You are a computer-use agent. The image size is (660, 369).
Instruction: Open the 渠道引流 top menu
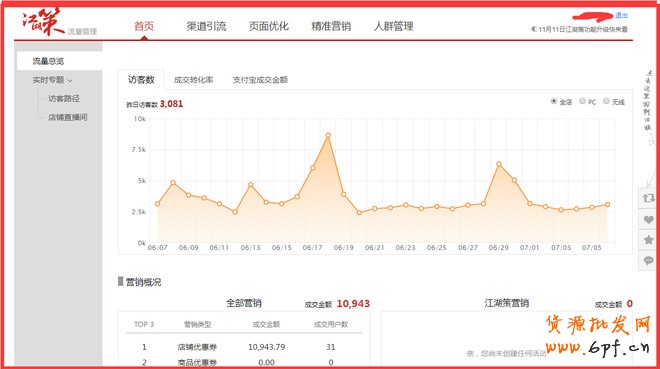[x=206, y=26]
